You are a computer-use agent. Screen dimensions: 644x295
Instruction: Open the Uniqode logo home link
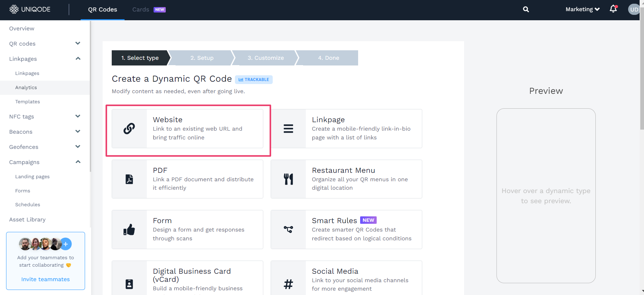coord(30,9)
